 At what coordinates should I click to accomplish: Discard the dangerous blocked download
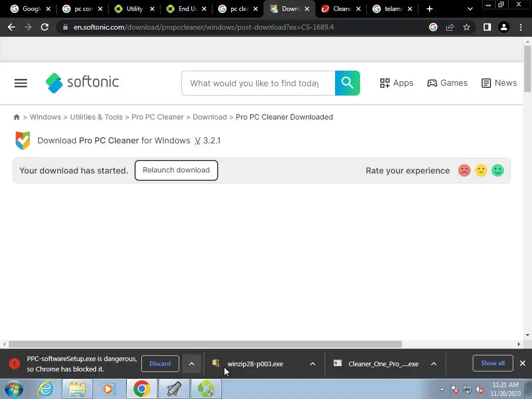(x=160, y=364)
